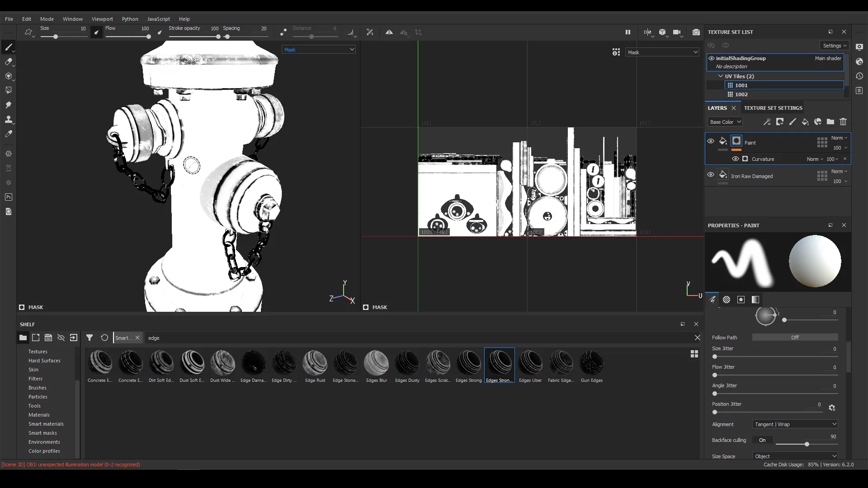Select the Clone stamp tool

point(9,120)
